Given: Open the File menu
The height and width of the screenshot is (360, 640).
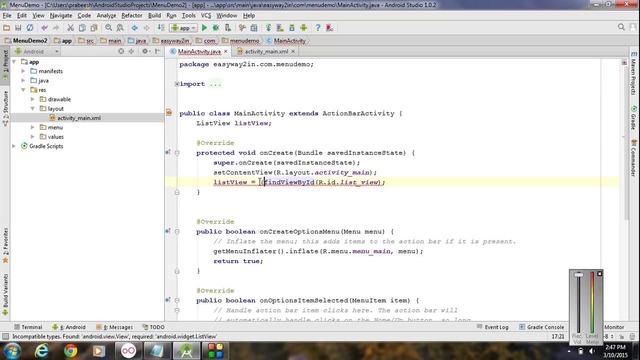Looking at the screenshot, I should click(x=7, y=16).
